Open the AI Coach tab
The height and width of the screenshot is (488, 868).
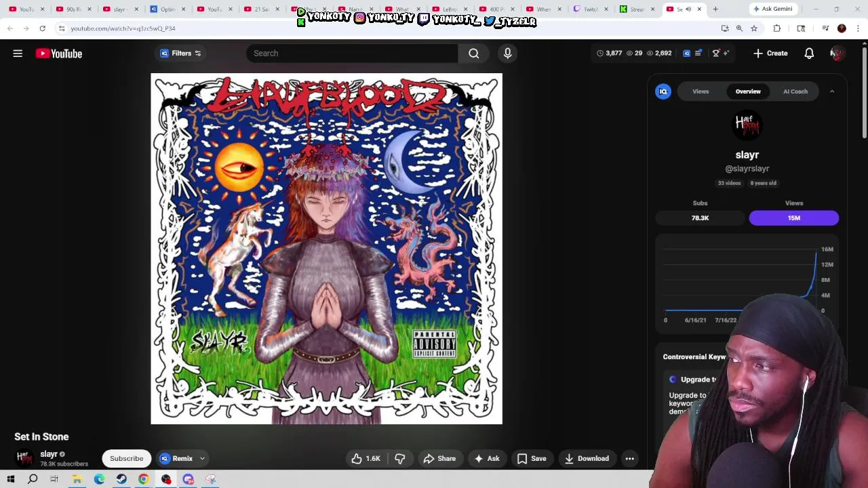[795, 91]
